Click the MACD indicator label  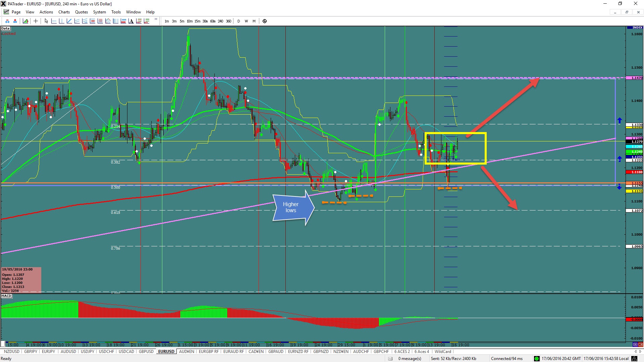(x=6, y=296)
